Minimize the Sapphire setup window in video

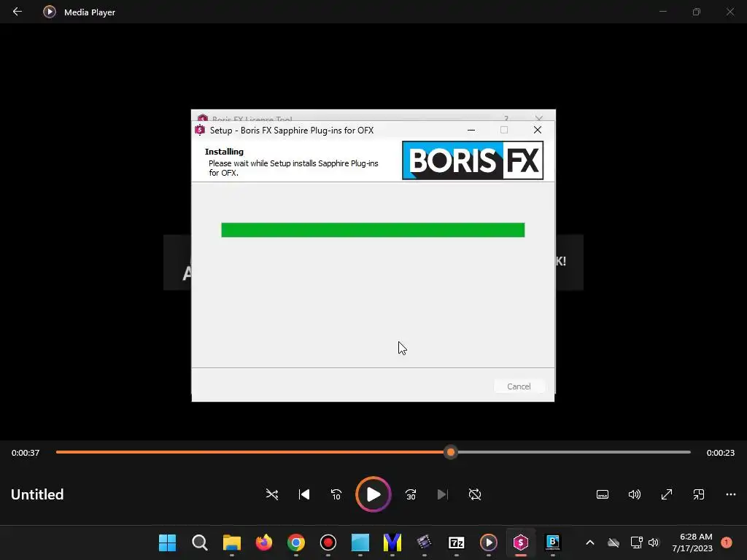click(471, 130)
